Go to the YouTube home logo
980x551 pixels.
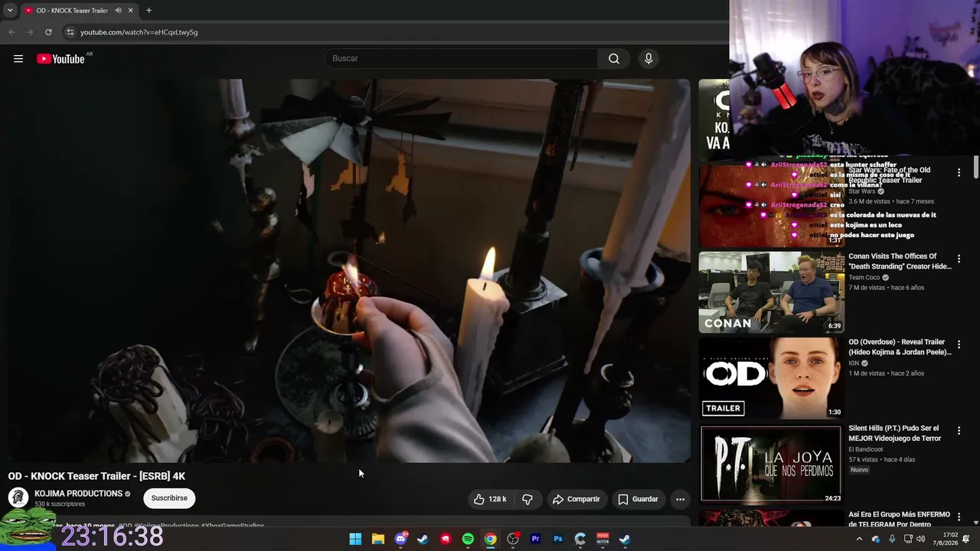60,59
